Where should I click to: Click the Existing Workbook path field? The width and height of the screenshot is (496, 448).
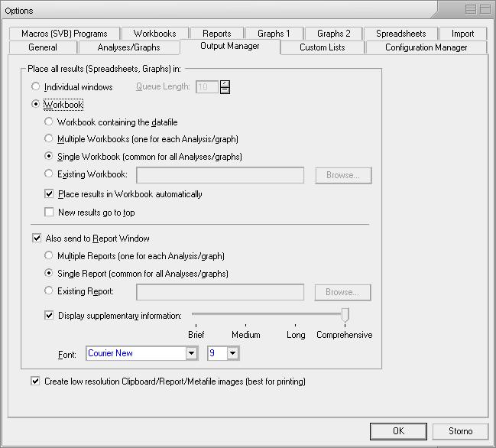point(220,175)
